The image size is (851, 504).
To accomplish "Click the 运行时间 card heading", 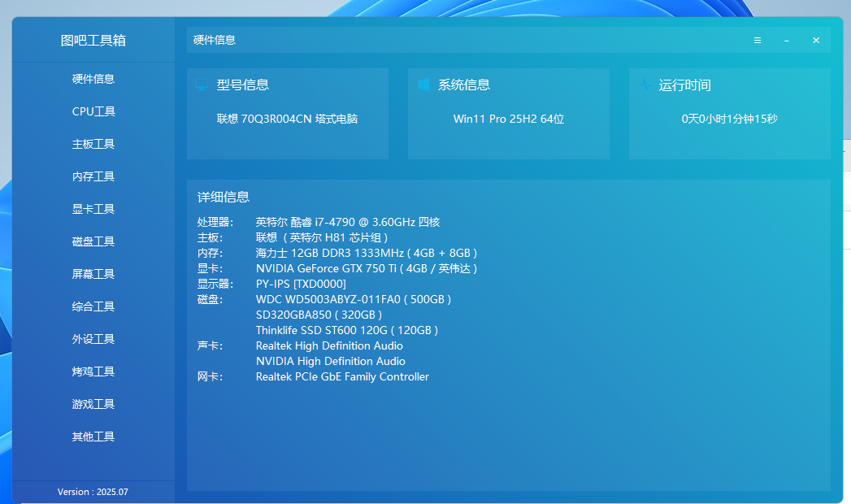I will click(x=685, y=85).
